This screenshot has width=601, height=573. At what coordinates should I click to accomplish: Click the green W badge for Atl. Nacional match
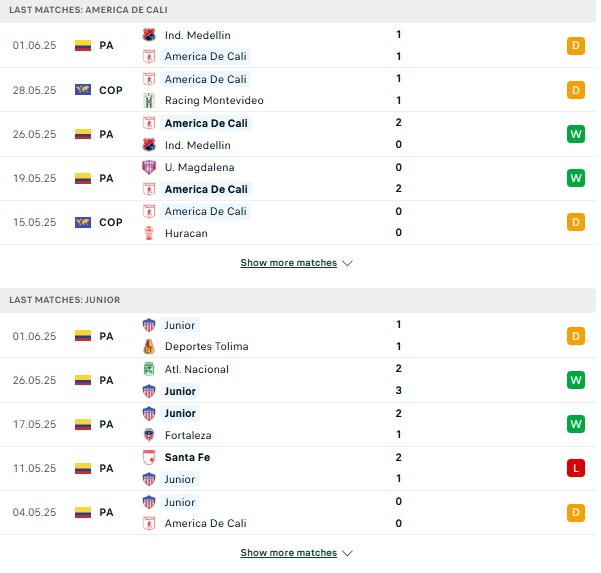(x=576, y=380)
